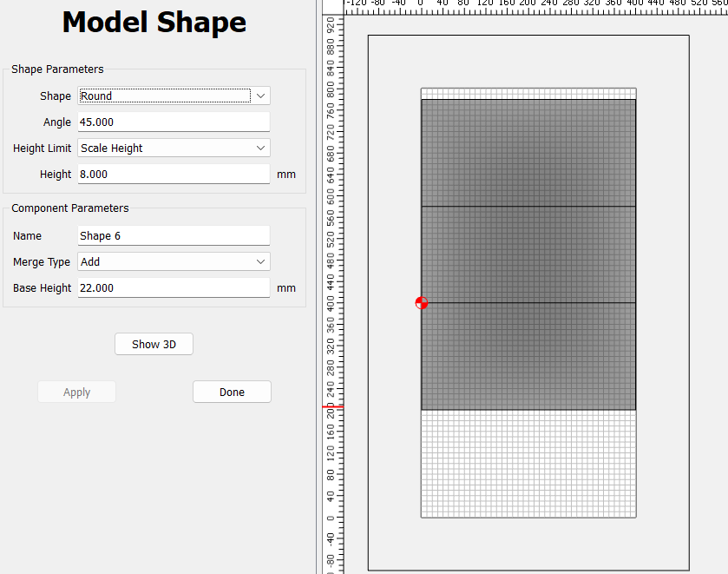
Task: Click the Component Parameters group label
Action: pyautogui.click(x=70, y=208)
